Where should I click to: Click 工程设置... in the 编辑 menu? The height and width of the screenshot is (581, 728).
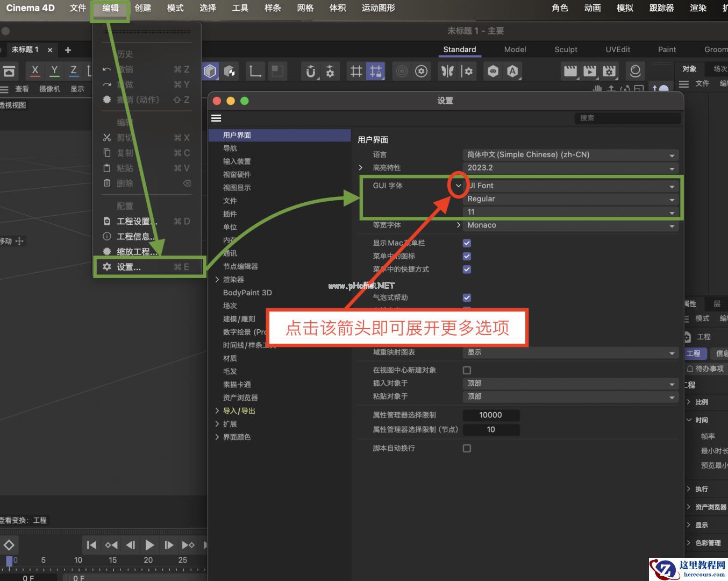[147, 221]
